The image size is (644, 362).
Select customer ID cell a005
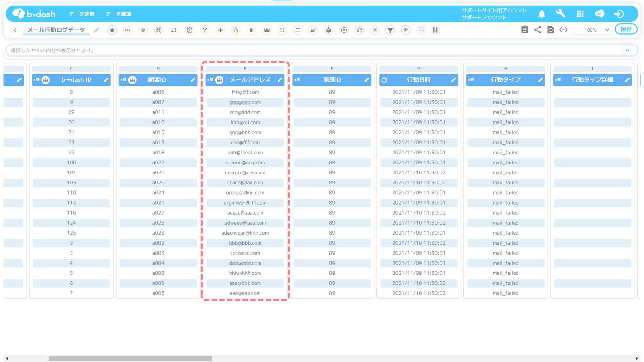click(158, 293)
